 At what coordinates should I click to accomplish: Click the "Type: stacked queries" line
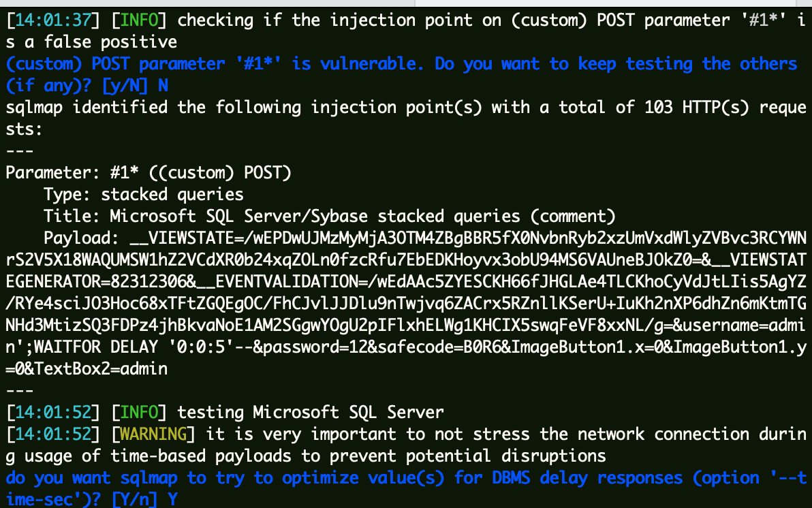(143, 195)
